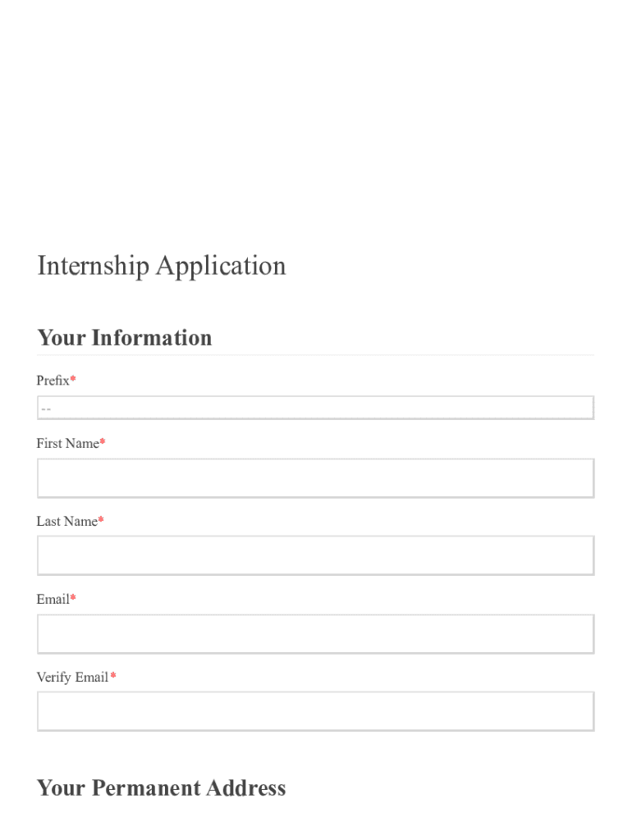
Task: Click the divider line under Your Information
Action: click(315, 355)
